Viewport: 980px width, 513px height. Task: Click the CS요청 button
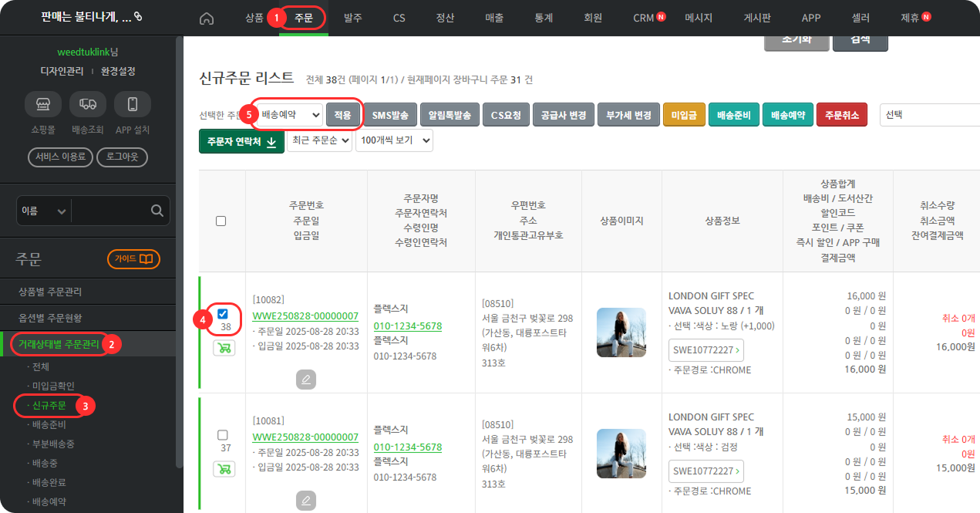(507, 115)
